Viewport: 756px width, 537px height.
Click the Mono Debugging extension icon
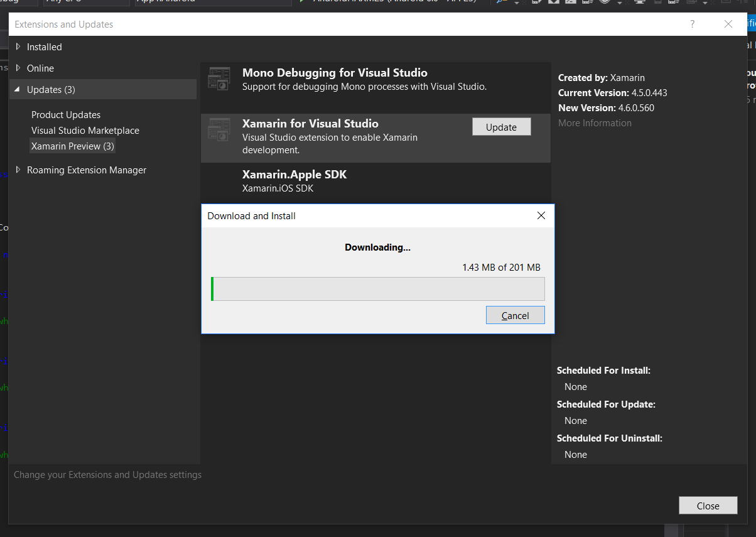click(219, 79)
